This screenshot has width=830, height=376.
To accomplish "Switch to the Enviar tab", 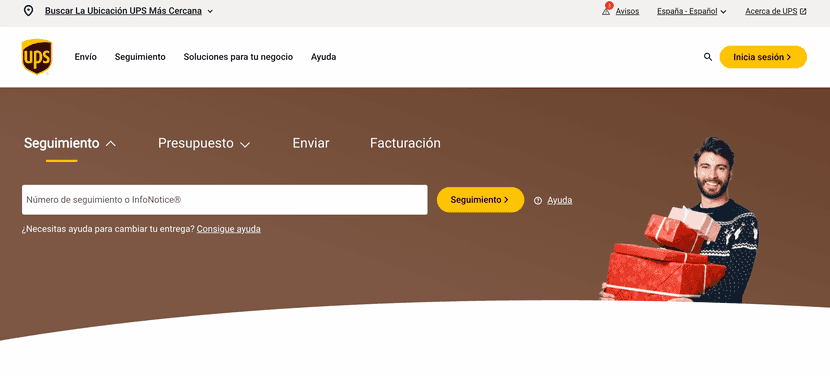I will coord(311,143).
